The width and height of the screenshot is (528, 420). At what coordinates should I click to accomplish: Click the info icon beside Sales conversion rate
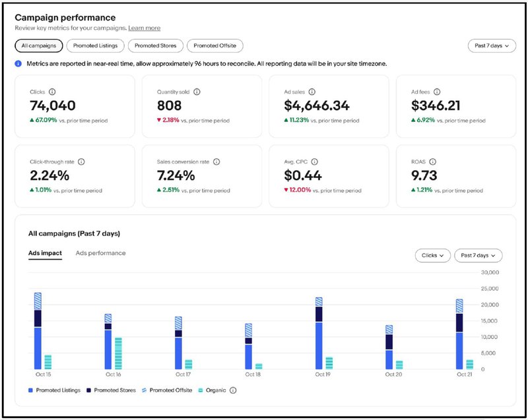[x=216, y=162]
